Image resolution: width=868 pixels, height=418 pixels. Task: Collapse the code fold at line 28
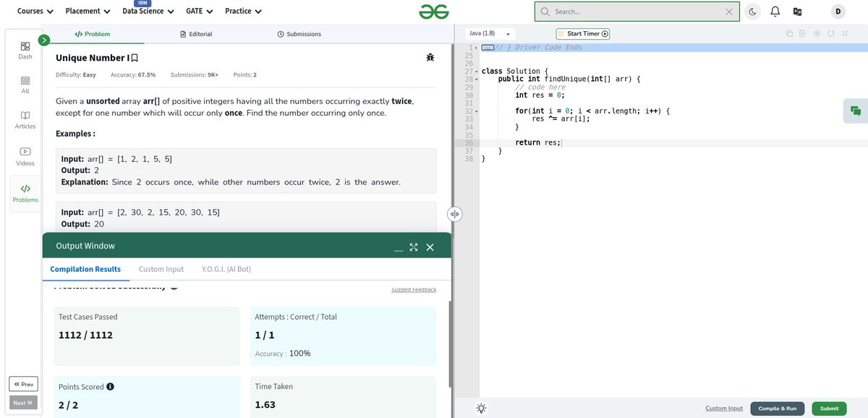tap(475, 78)
